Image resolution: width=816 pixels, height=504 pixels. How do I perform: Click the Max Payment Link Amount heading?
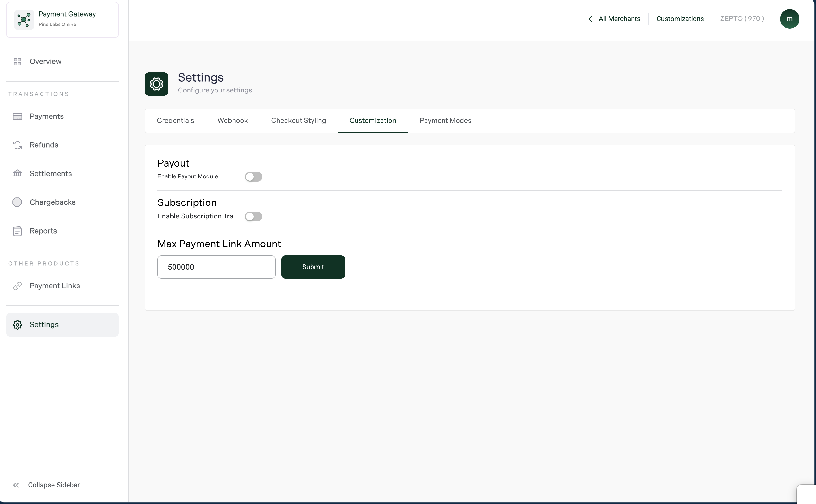(219, 244)
